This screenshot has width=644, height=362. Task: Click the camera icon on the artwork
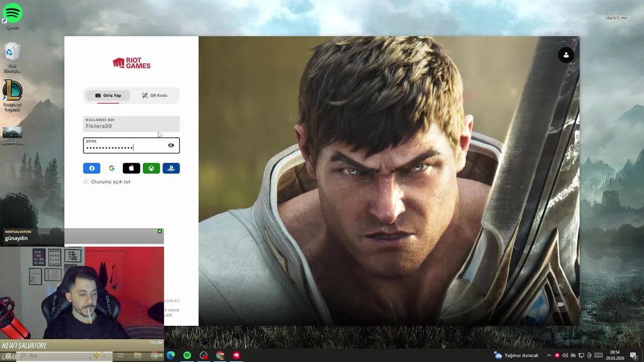pos(561,304)
